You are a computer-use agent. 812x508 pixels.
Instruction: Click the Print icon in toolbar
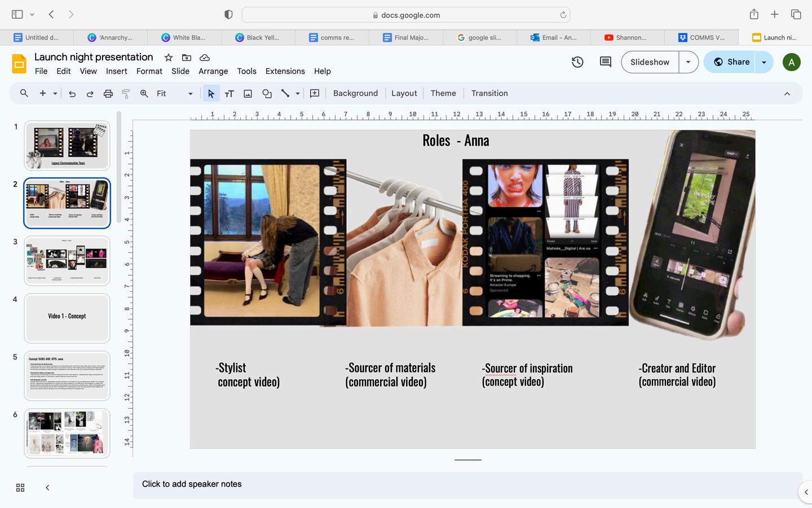coord(108,94)
